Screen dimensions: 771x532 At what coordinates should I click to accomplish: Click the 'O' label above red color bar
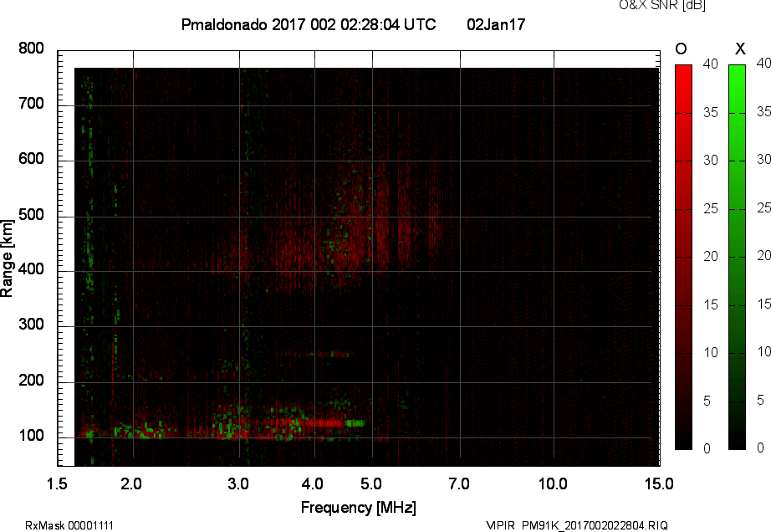pos(681,49)
